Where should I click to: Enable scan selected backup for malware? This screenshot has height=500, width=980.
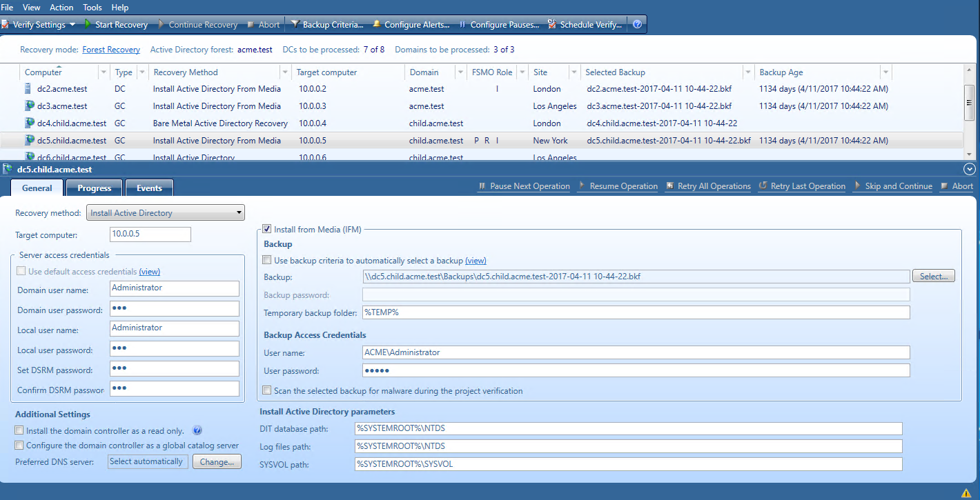[267, 391]
